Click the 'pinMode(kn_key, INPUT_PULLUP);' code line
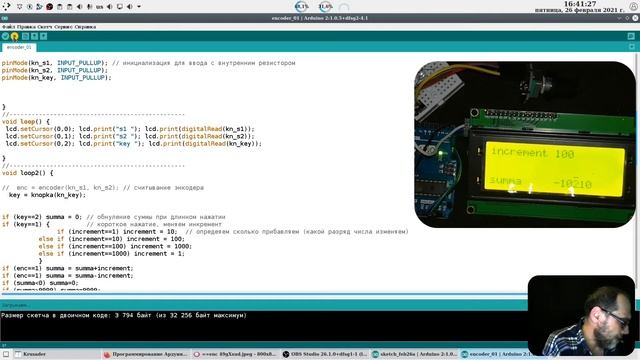 coord(56,78)
